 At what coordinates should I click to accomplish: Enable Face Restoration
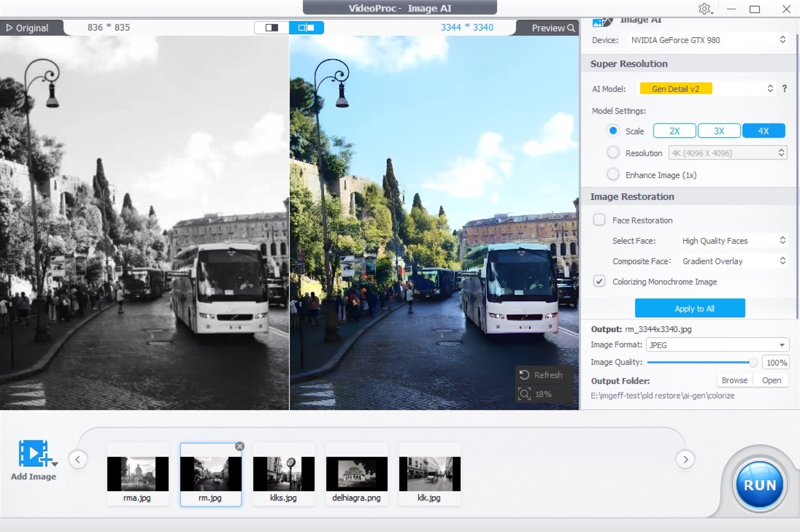[599, 220]
